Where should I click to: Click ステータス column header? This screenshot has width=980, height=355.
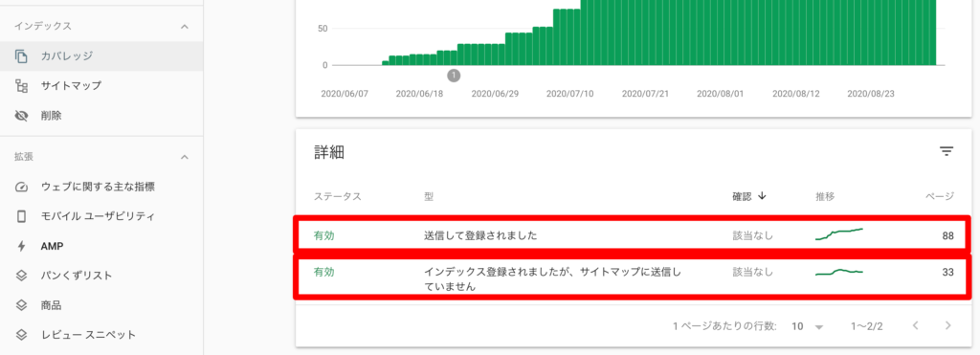tap(338, 196)
